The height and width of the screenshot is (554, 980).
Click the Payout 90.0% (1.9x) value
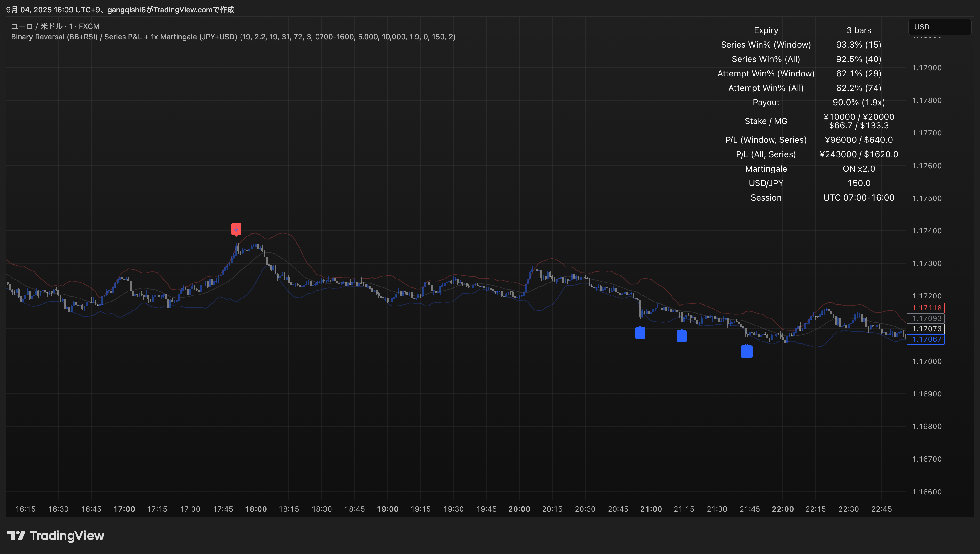(859, 102)
